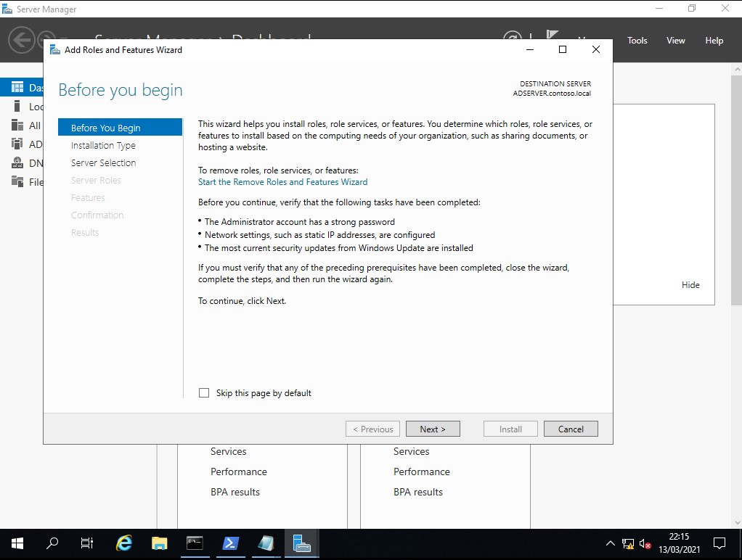Jump to the Server Selection wizard step
This screenshot has width=742, height=560.
point(103,163)
